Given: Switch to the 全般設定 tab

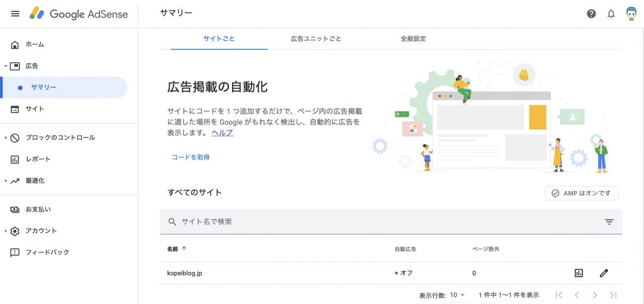Looking at the screenshot, I should [413, 39].
